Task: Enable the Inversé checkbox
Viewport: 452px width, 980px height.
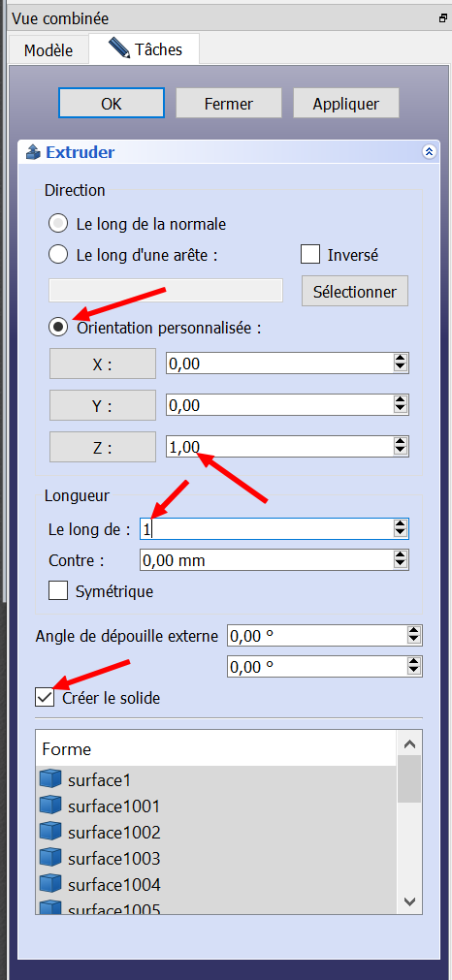Action: click(310, 254)
